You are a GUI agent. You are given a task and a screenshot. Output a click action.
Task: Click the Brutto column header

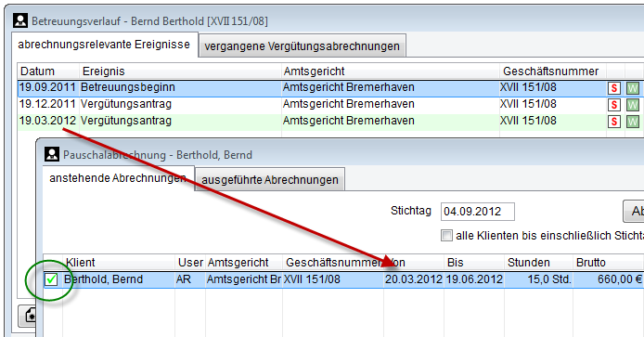608,262
